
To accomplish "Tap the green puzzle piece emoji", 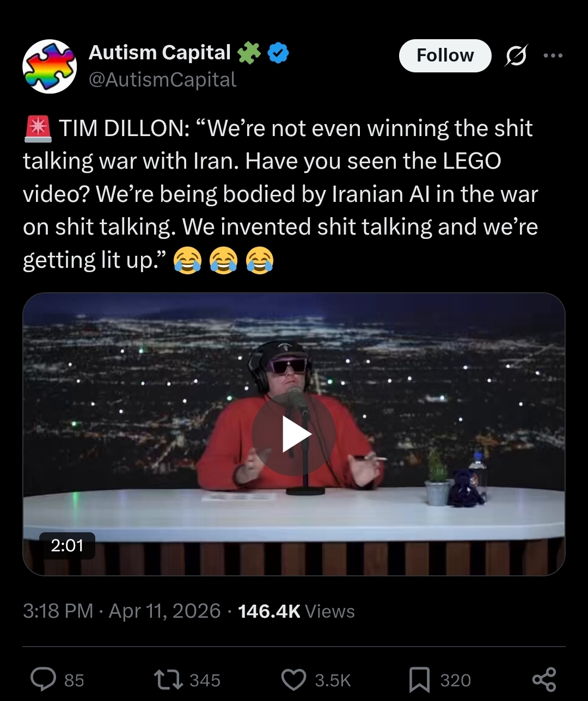I will coord(249,53).
